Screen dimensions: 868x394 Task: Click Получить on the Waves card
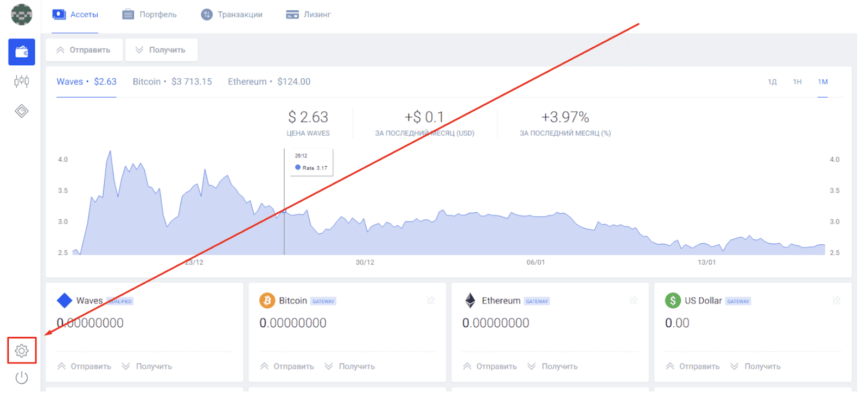147,366
